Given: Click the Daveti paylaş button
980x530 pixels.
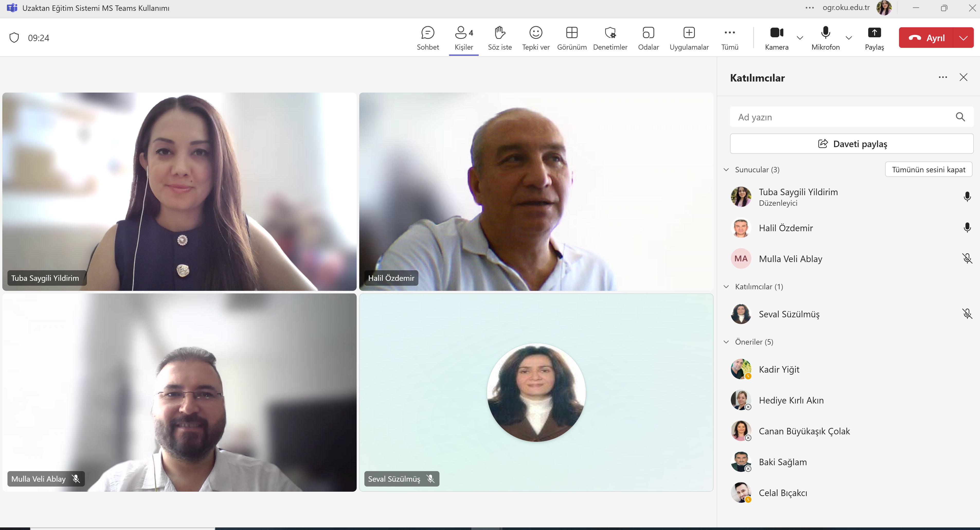Looking at the screenshot, I should pos(851,144).
